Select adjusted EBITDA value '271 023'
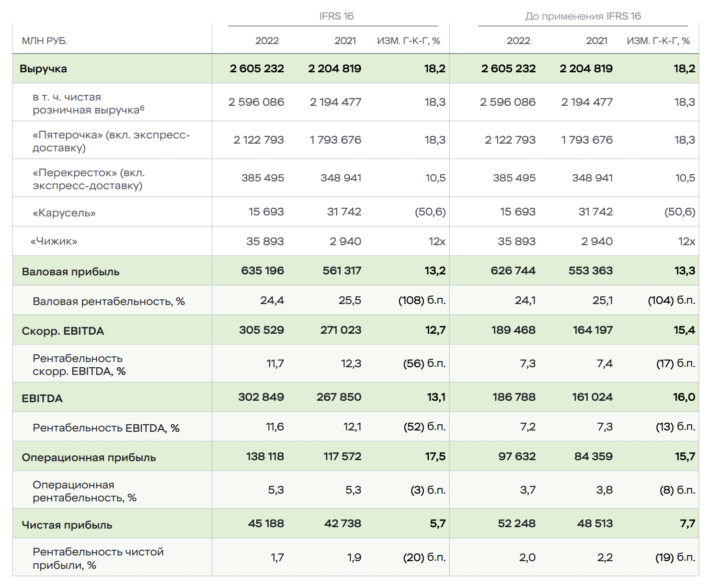Viewport: 709px width, 588px height. (x=341, y=330)
